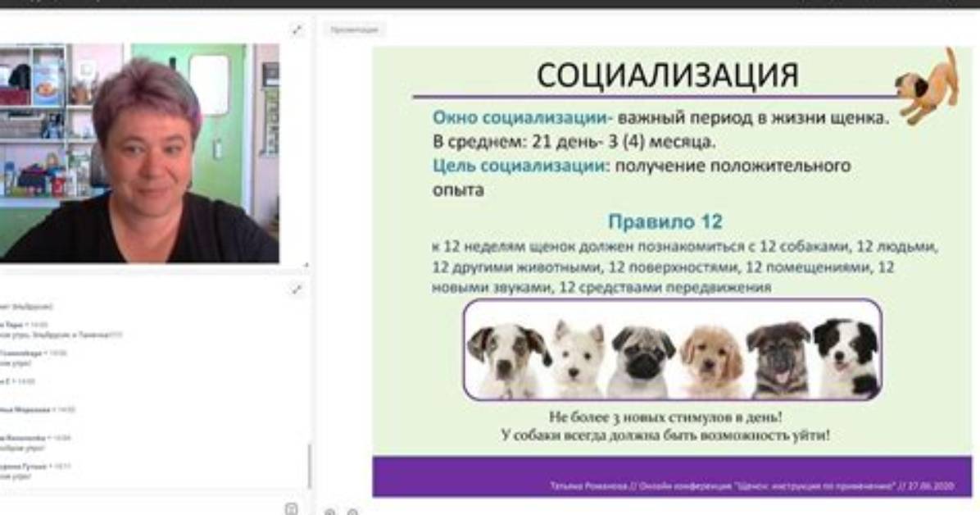Click the six puppies picture on the slide

[673, 349]
